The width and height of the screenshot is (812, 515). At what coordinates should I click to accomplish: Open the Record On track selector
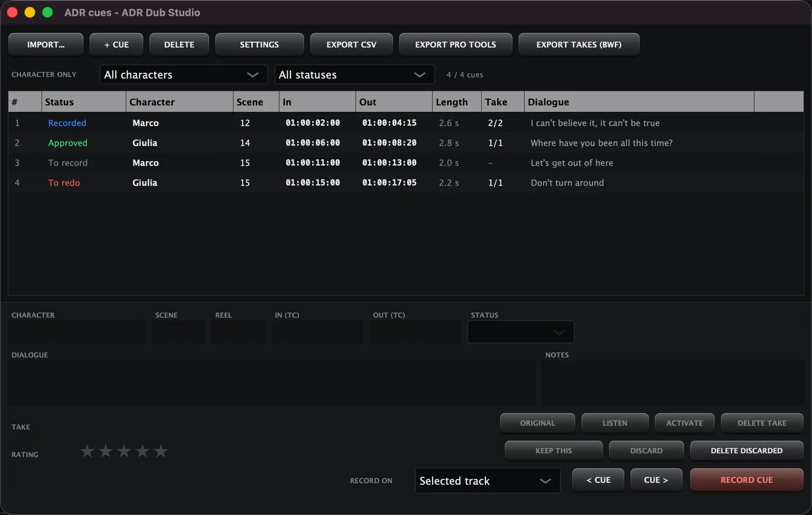tap(488, 481)
